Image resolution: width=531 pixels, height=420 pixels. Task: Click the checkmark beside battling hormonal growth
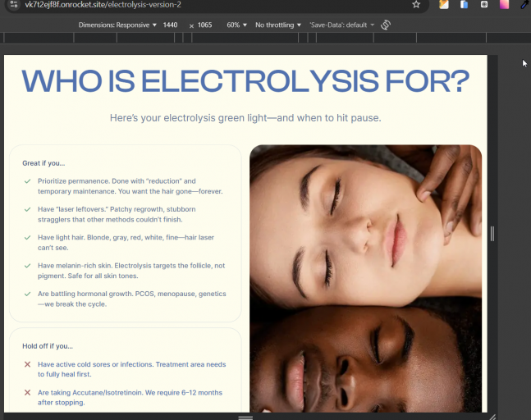pos(27,294)
